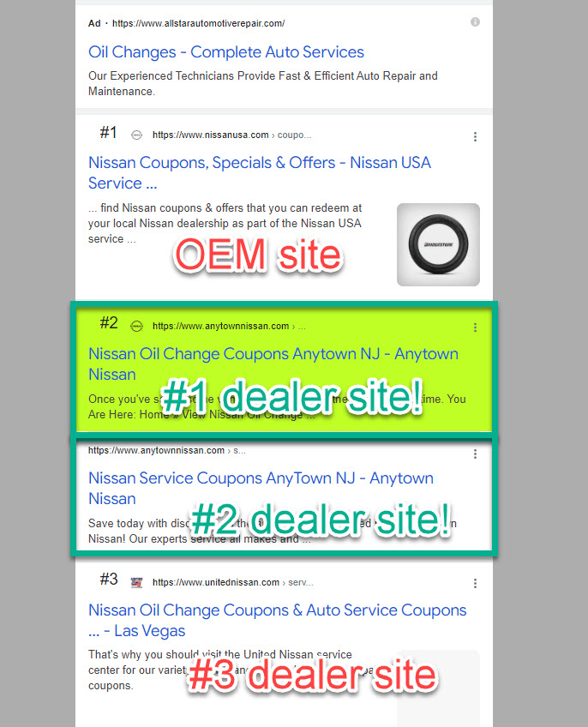The image size is (588, 727).
Task: Click the 'find Nissan coupons & offers' snippet
Action: 225,223
